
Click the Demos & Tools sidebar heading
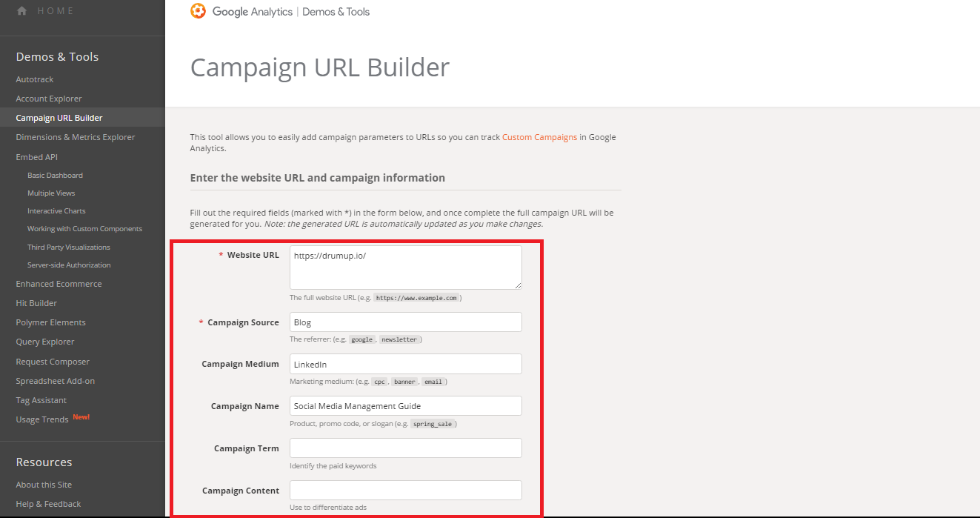point(57,57)
